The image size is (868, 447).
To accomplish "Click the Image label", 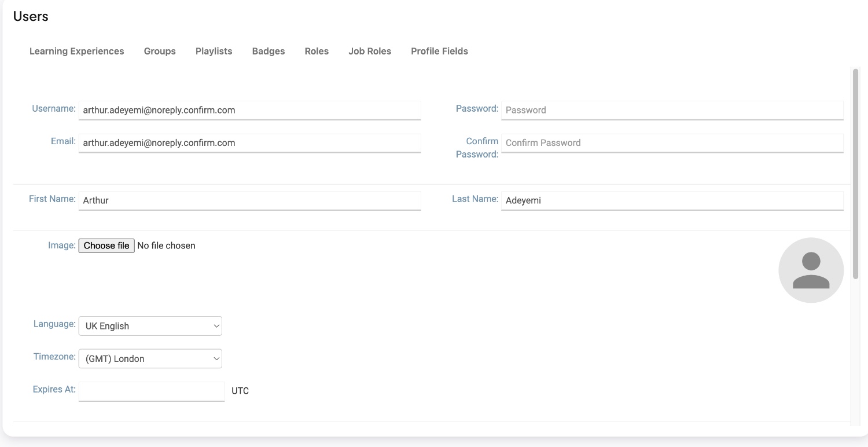I will pos(62,245).
